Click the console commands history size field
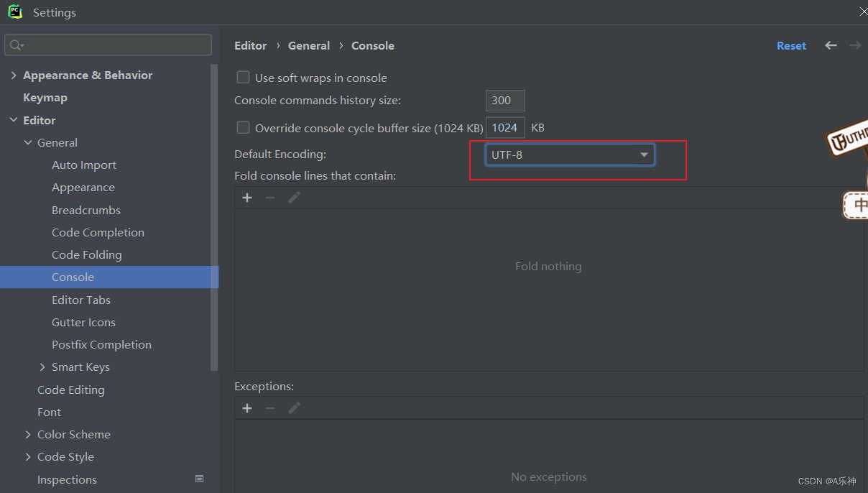The width and height of the screenshot is (868, 493). [x=505, y=101]
